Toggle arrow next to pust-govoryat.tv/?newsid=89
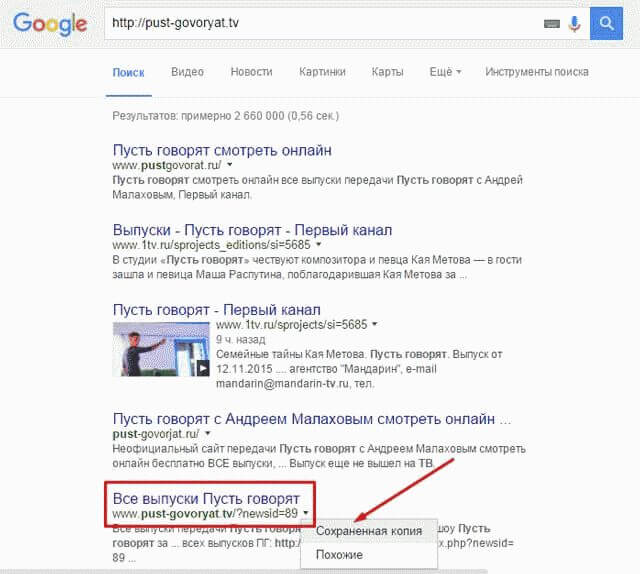The image size is (640, 574). (306, 513)
